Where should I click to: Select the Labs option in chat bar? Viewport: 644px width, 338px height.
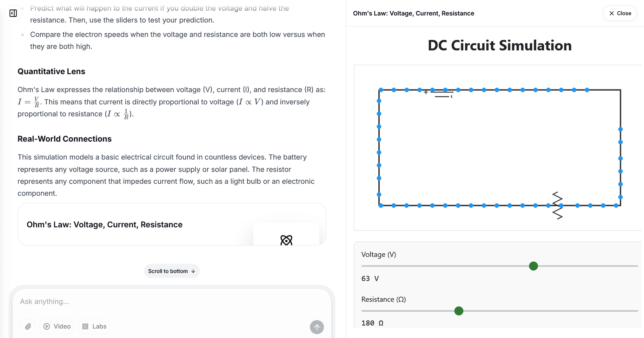(94, 326)
